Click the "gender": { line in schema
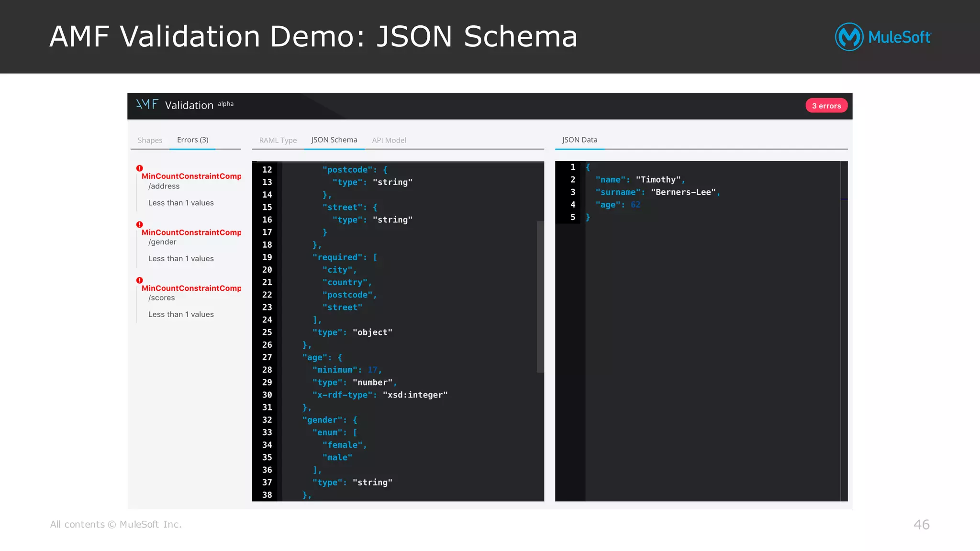The height and width of the screenshot is (551, 980). point(330,420)
